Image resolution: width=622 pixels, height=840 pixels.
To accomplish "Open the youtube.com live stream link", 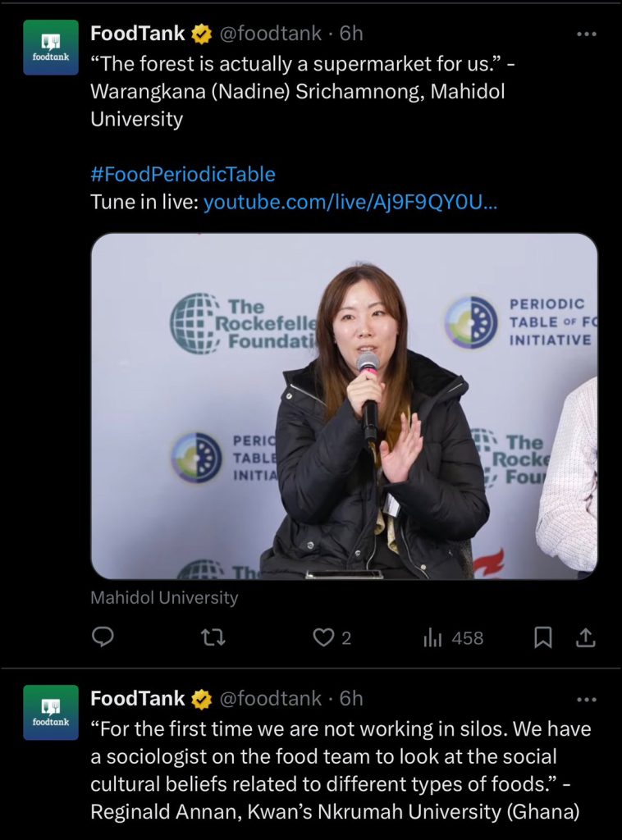I will click(x=350, y=202).
